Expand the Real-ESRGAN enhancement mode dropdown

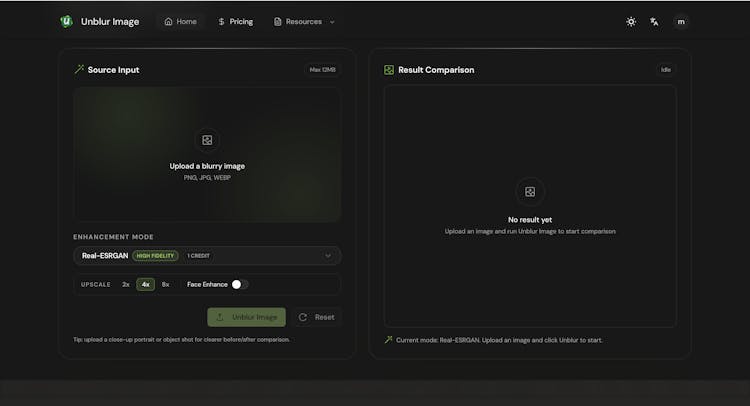[326, 255]
